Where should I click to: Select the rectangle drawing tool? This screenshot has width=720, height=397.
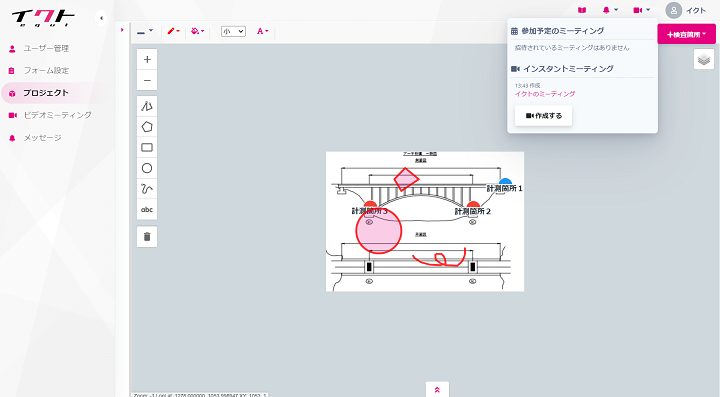[x=147, y=148]
